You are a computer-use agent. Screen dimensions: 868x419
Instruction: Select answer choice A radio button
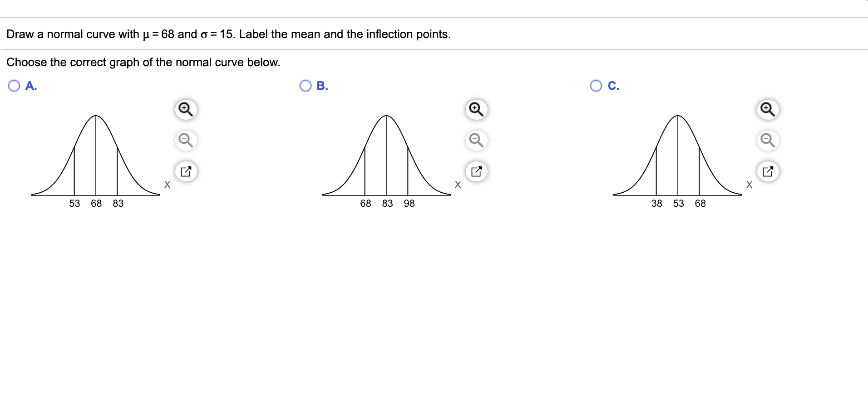[x=14, y=85]
